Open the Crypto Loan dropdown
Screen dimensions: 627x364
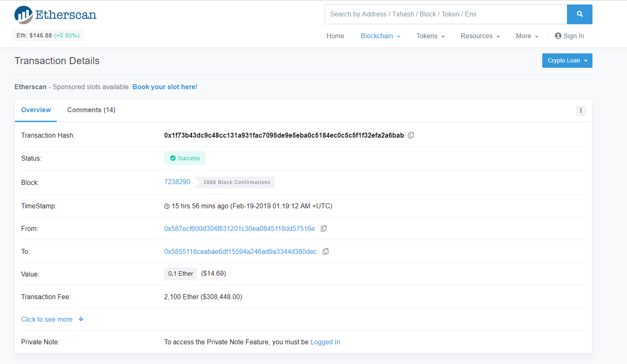coord(567,61)
